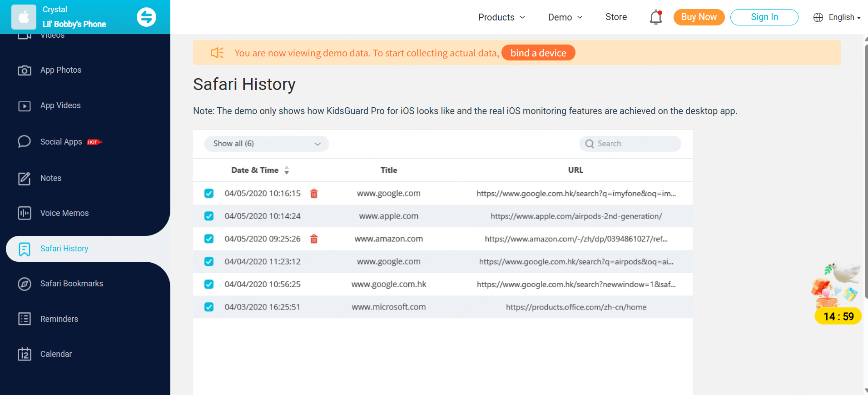Expand the Products menu
868x395 pixels.
tap(501, 17)
